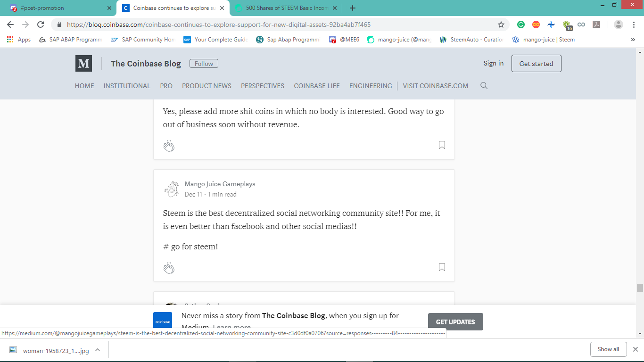Image resolution: width=644 pixels, height=362 pixels.
Task: Open the PRO nav item
Action: click(166, 86)
